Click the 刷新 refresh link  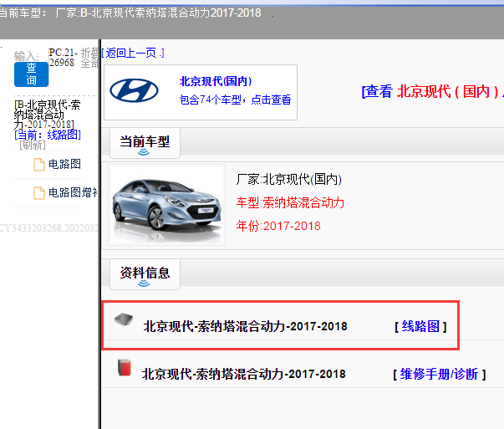click(33, 145)
